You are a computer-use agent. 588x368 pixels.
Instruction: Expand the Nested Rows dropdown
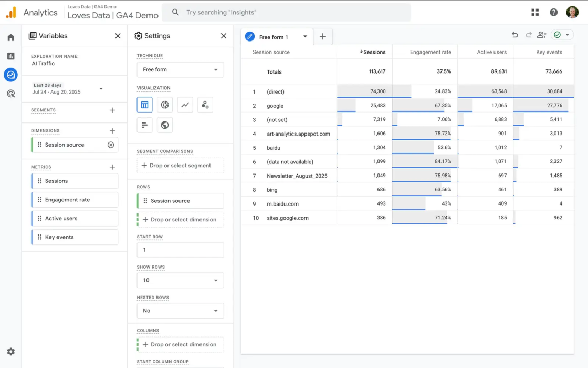pos(180,311)
